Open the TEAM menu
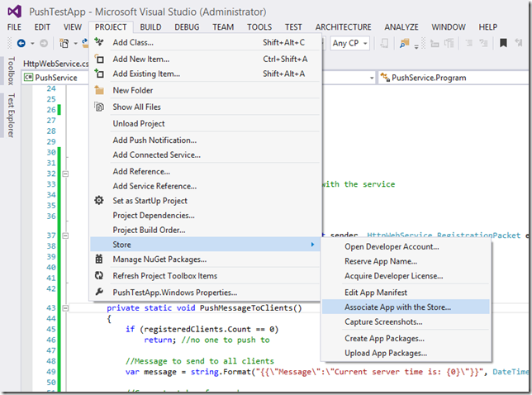 point(223,27)
